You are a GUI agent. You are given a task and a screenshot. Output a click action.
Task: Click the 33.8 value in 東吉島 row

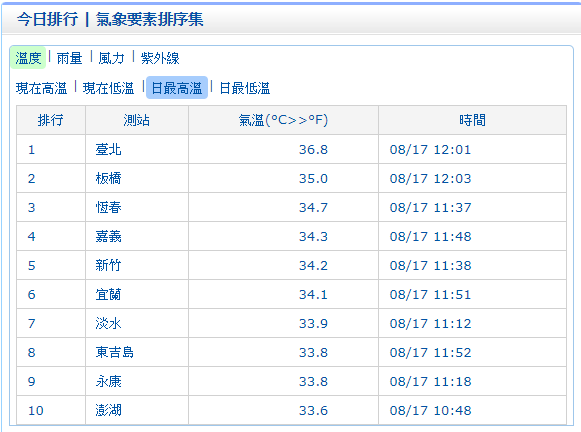[x=313, y=352]
